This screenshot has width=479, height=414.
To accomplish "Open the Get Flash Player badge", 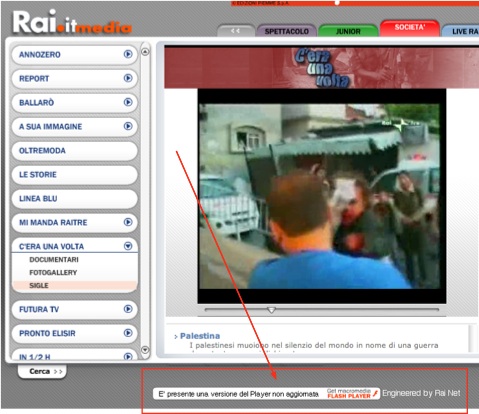I will [352, 394].
